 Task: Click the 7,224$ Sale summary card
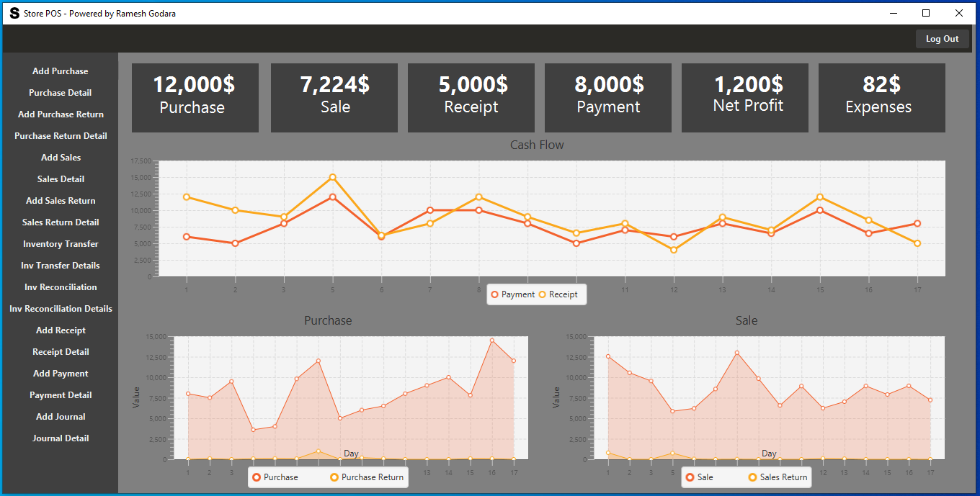(x=334, y=98)
